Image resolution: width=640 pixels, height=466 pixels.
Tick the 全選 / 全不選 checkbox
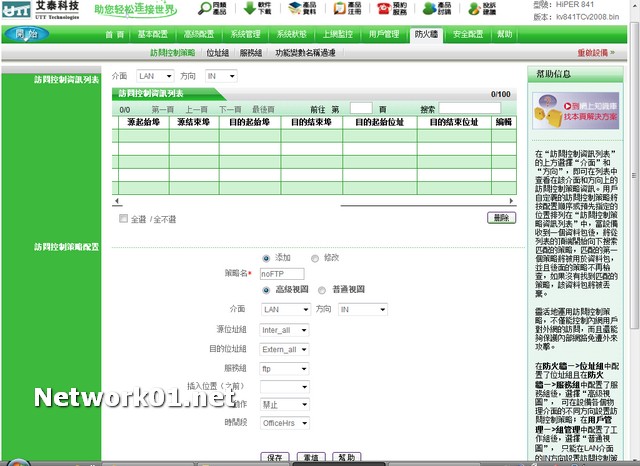pyautogui.click(x=124, y=219)
